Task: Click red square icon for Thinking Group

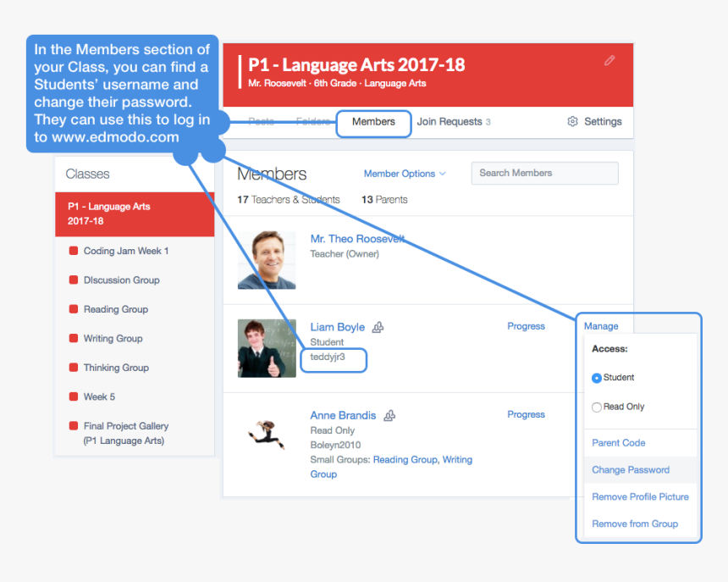Action: (x=74, y=368)
